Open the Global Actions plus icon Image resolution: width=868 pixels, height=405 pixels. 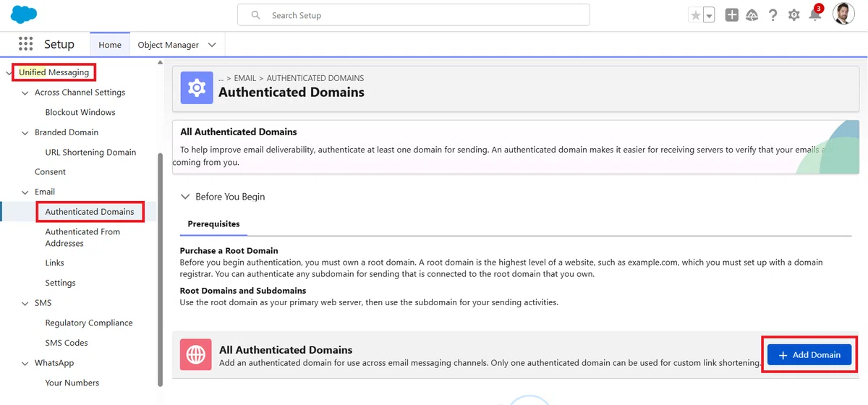[732, 15]
